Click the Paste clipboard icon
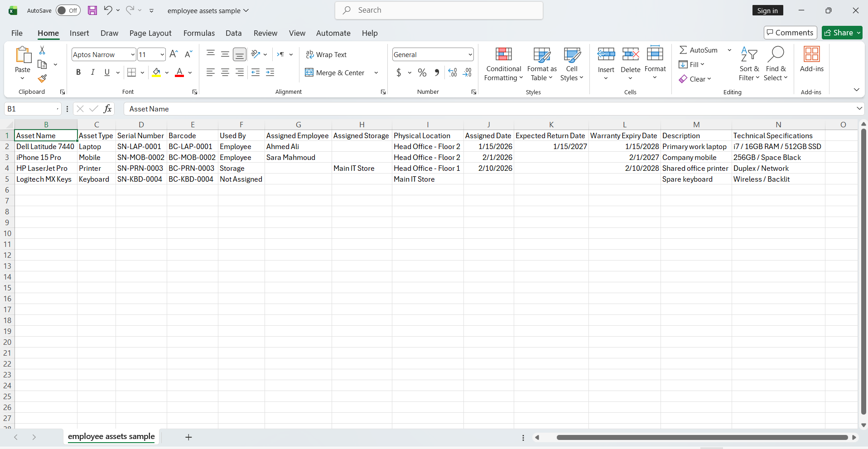This screenshot has height=449, width=868. tap(23, 55)
